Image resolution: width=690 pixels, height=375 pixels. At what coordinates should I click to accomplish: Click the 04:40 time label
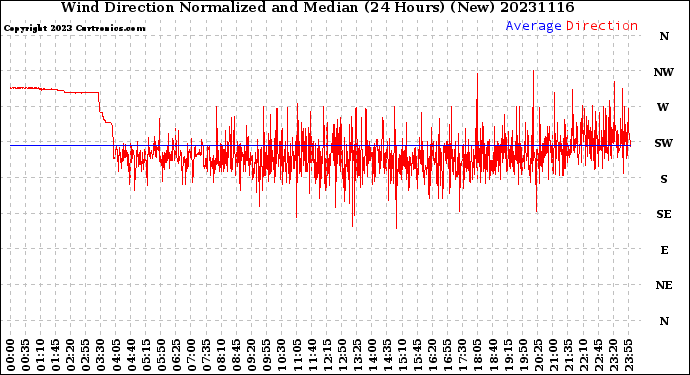(x=131, y=355)
